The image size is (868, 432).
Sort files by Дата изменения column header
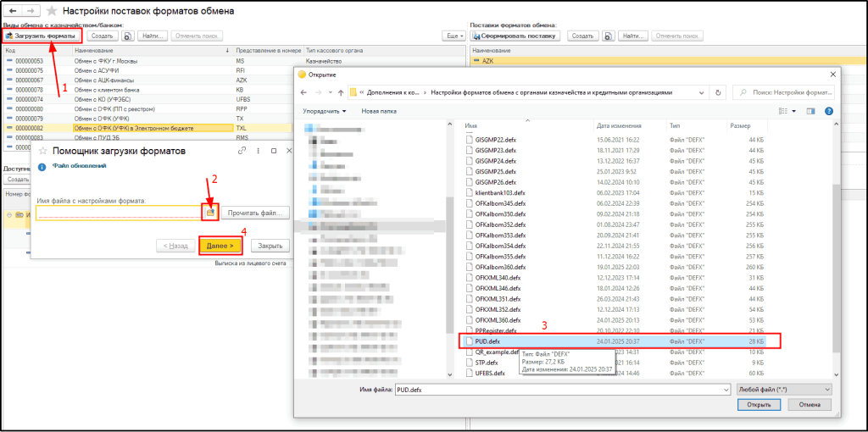click(x=620, y=125)
